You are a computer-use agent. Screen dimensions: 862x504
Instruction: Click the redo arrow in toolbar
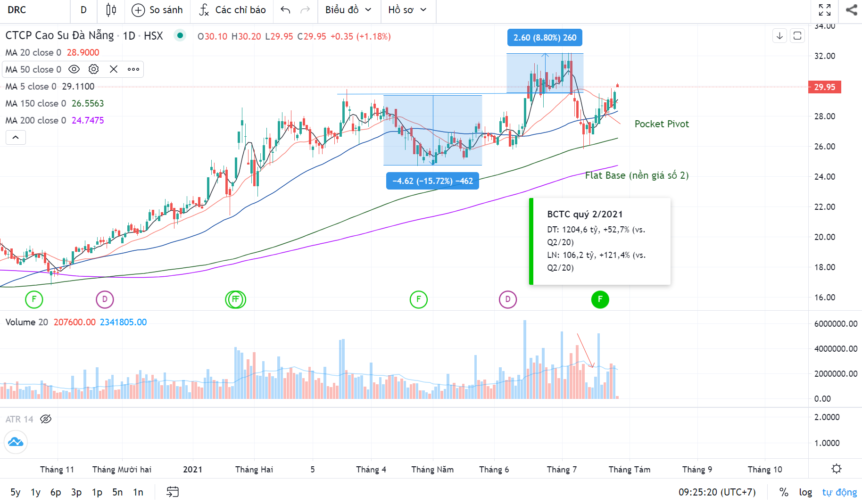click(x=305, y=10)
